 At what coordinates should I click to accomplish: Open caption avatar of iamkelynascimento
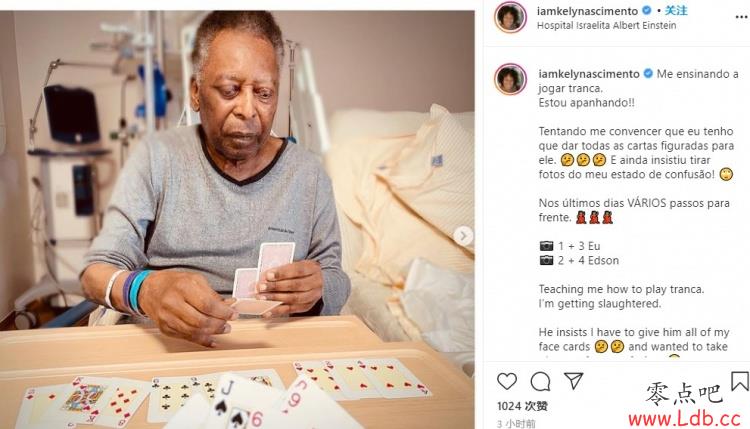pyautogui.click(x=510, y=79)
